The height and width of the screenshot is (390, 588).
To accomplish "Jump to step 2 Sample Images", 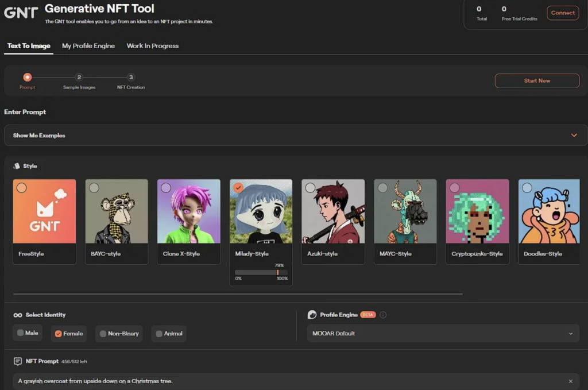I will 79,77.
